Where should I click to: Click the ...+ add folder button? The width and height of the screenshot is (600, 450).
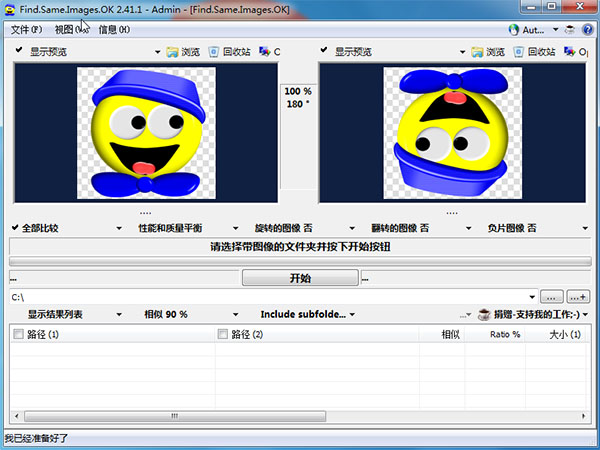tap(578, 297)
